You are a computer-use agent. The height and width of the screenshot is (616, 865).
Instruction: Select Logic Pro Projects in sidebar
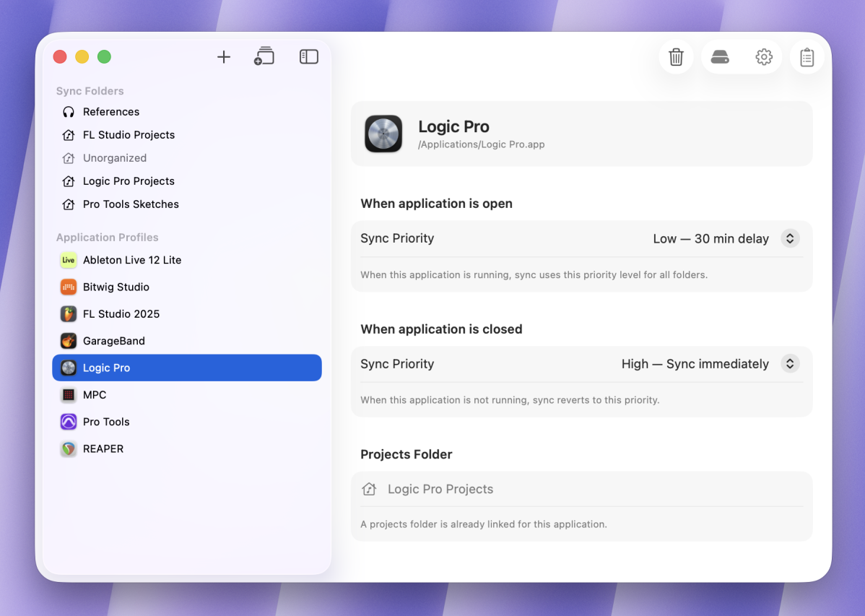(x=186, y=181)
